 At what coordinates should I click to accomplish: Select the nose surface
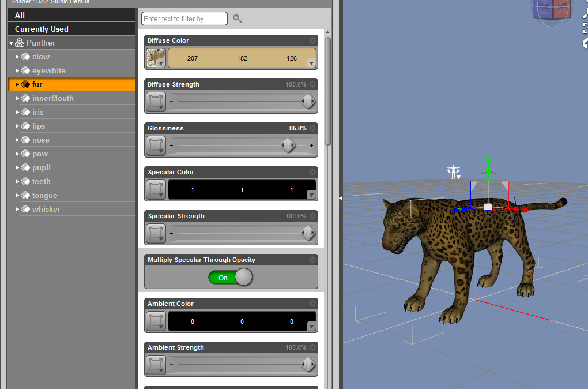[x=71, y=140]
